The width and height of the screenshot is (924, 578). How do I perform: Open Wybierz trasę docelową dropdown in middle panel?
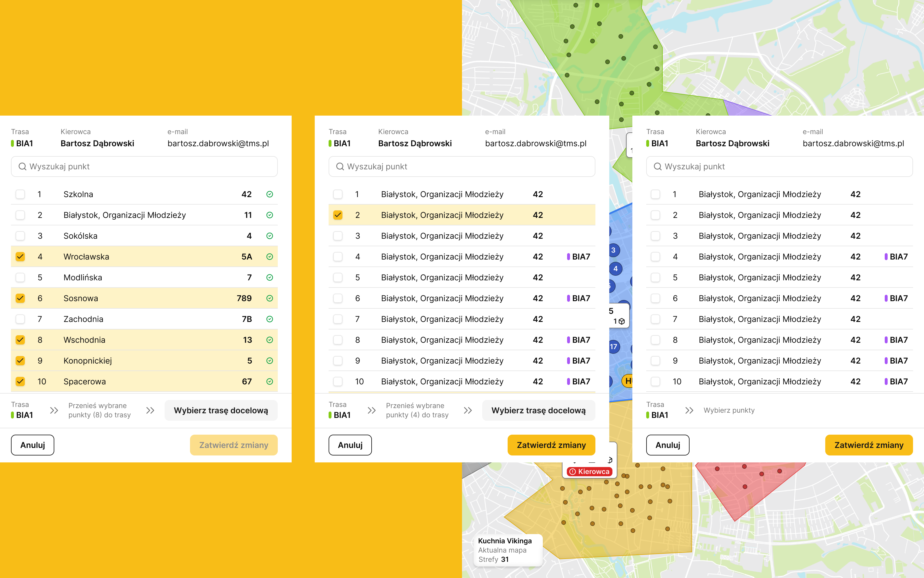pyautogui.click(x=539, y=411)
